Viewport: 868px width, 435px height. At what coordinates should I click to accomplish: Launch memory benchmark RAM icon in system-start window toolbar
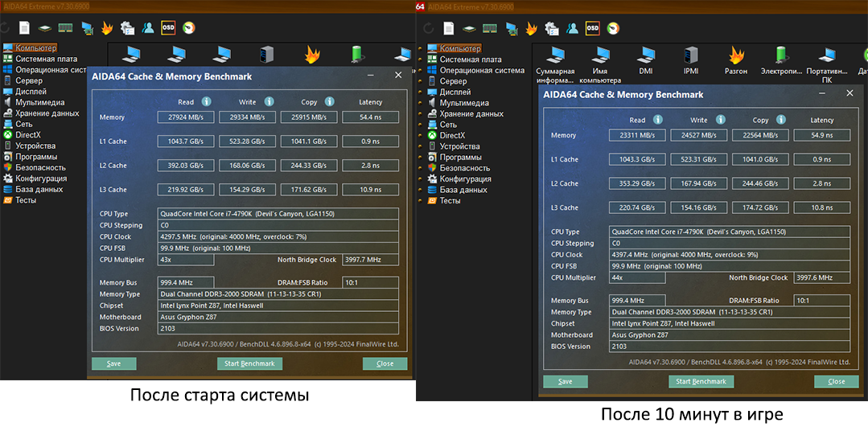(65, 27)
